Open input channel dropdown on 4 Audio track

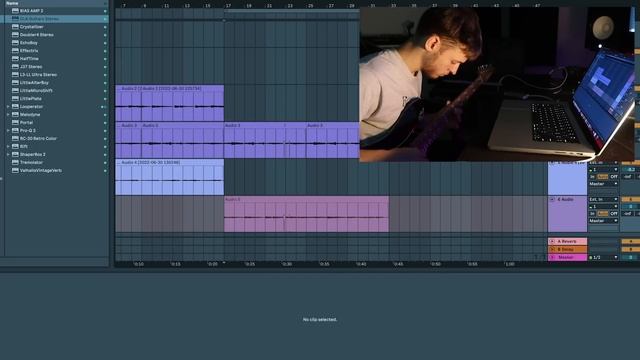coord(603,207)
